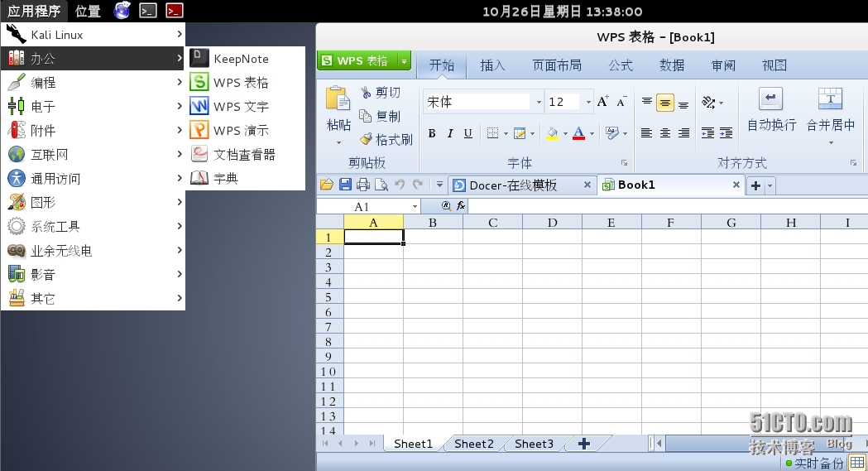The width and height of the screenshot is (868, 471).
Task: Select column header C
Action: pos(492,223)
